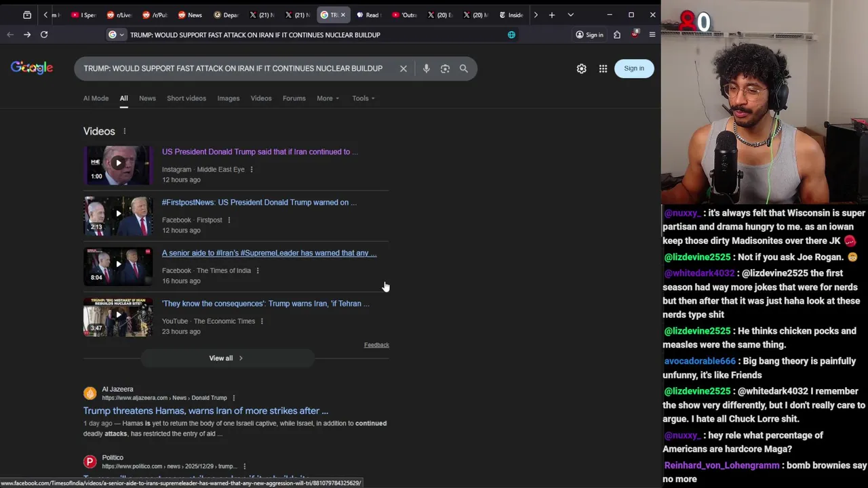Open the #FirstpostNews video link

259,202
